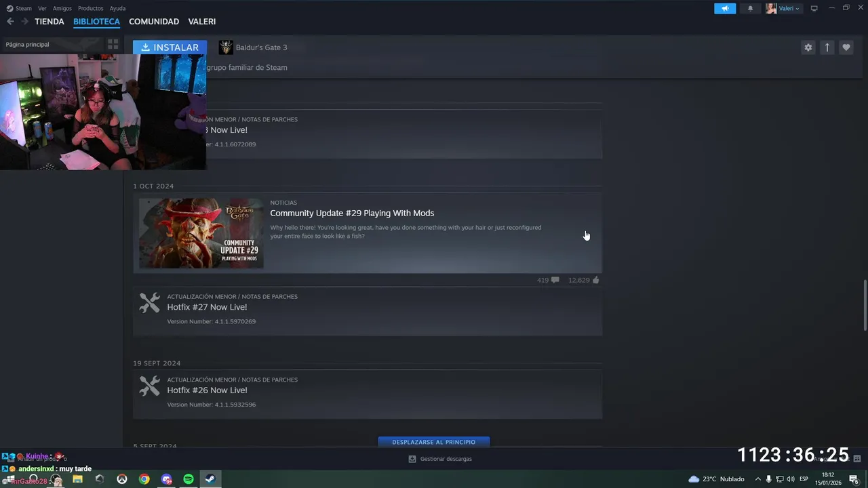Click the INSTALAR button
868x488 pixels.
coord(170,47)
